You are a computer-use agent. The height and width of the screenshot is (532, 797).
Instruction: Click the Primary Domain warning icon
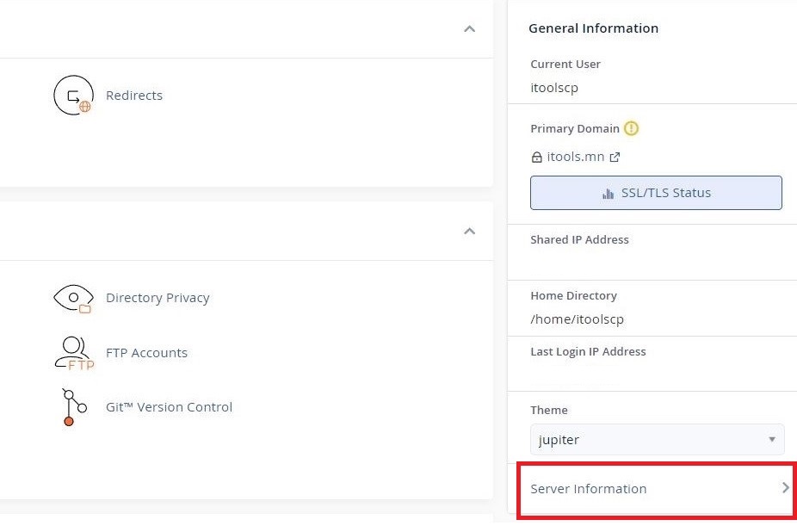(631, 128)
